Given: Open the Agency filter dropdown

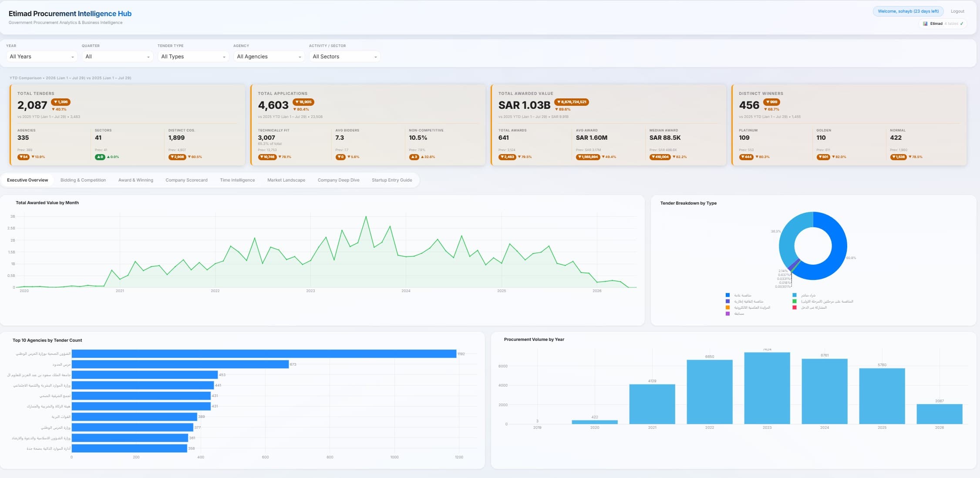Looking at the screenshot, I should coord(269,57).
